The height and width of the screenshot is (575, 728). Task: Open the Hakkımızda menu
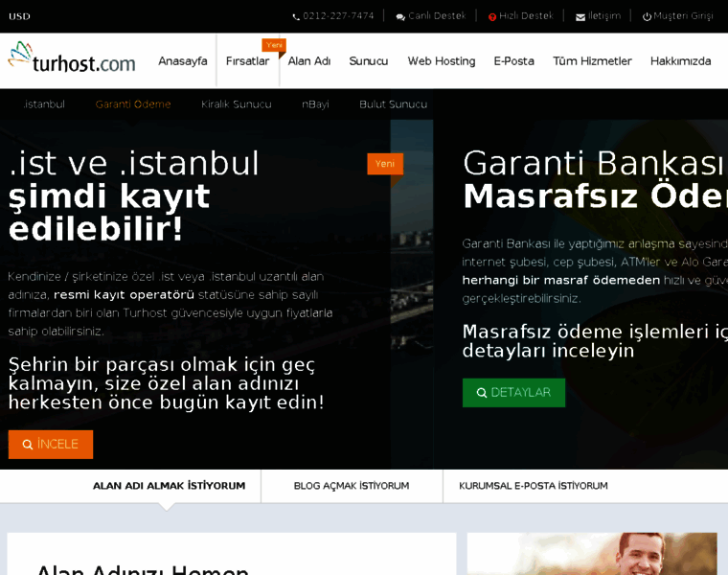tap(681, 61)
